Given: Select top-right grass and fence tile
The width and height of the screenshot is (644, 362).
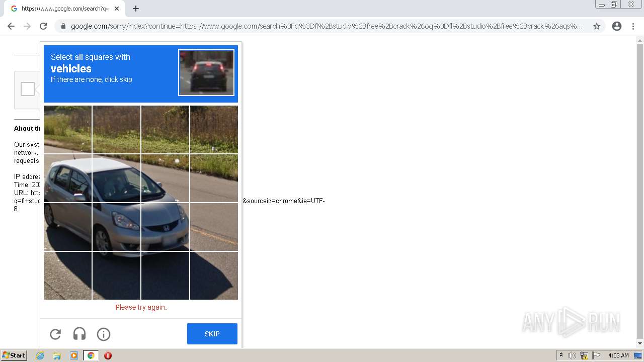Looking at the screenshot, I should 214,129.
